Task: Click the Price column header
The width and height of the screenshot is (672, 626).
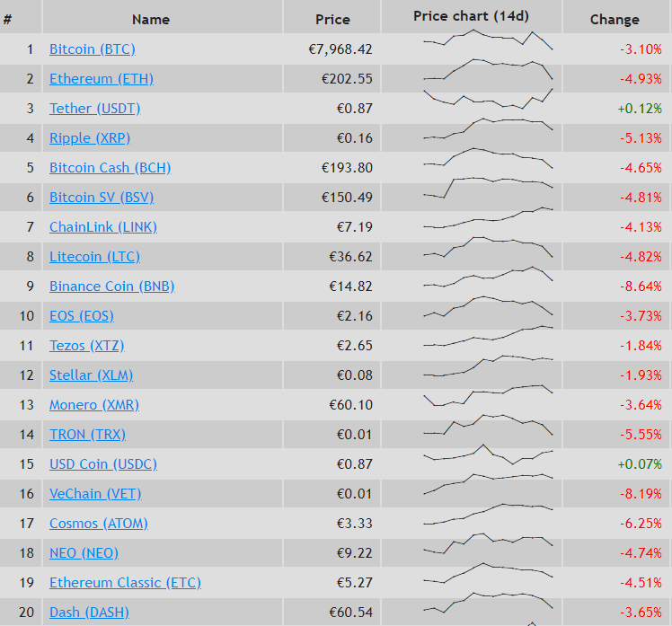Action: tap(332, 20)
